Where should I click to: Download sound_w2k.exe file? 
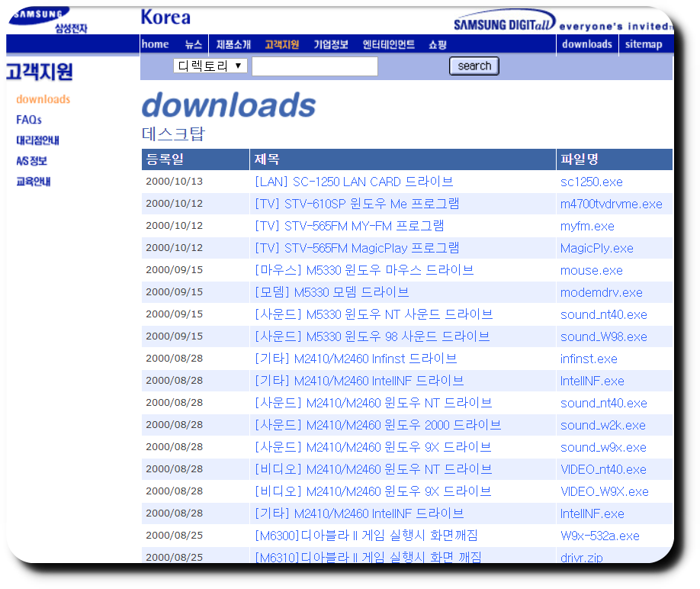[602, 425]
